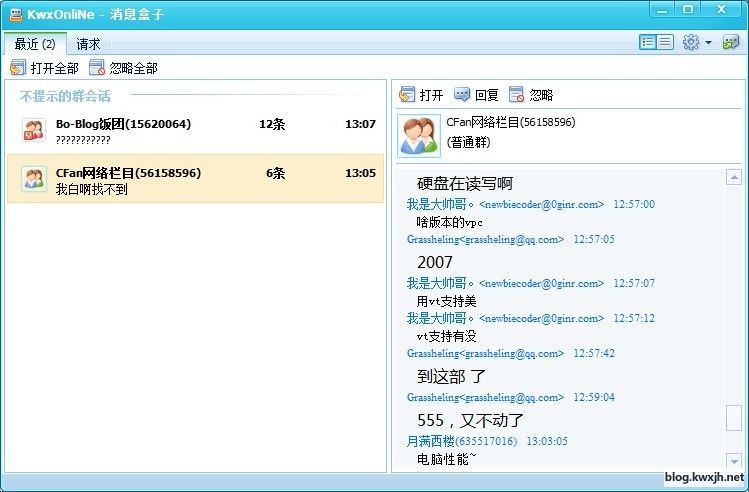This screenshot has width=749, height=492.
Task: Click the 忽略全部 toolbar button
Action: (x=123, y=68)
